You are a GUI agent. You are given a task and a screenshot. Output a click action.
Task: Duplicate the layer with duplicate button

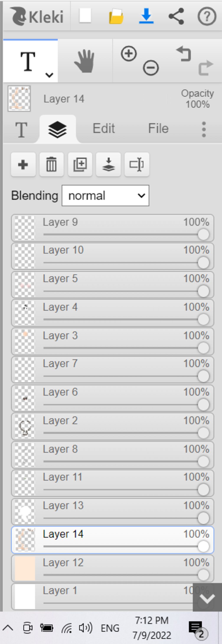pyautogui.click(x=80, y=164)
